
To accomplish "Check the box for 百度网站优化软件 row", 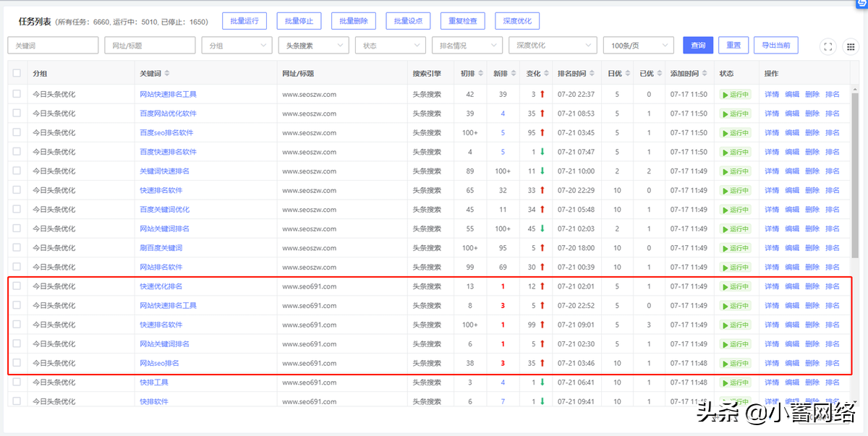I will tap(17, 114).
